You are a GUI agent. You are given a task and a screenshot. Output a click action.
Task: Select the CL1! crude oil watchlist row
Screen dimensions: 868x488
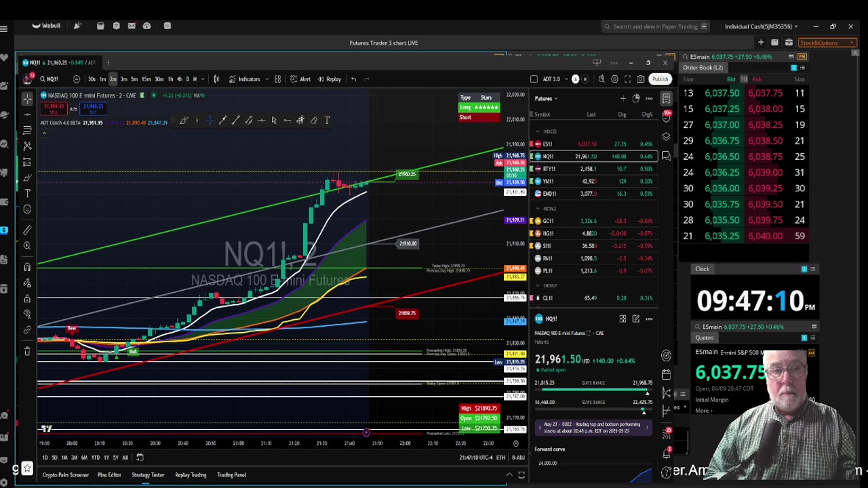594,298
